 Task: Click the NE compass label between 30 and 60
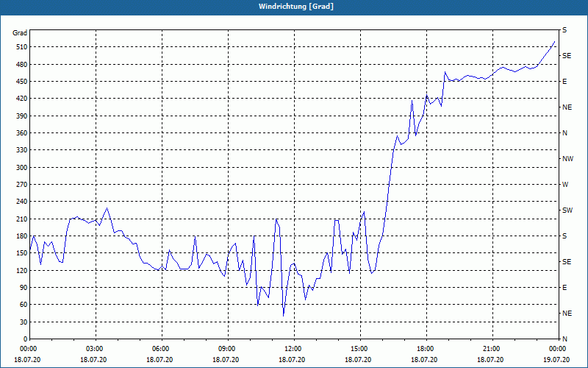click(x=567, y=314)
